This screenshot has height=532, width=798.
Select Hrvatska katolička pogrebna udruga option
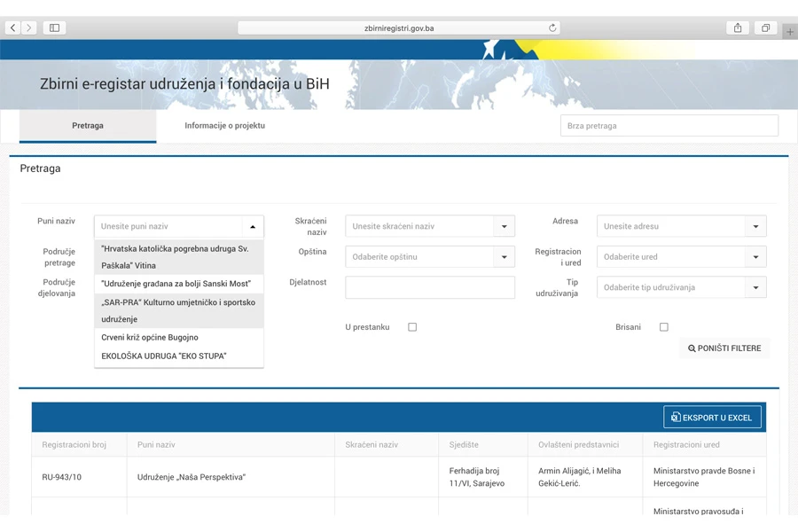tap(179, 257)
